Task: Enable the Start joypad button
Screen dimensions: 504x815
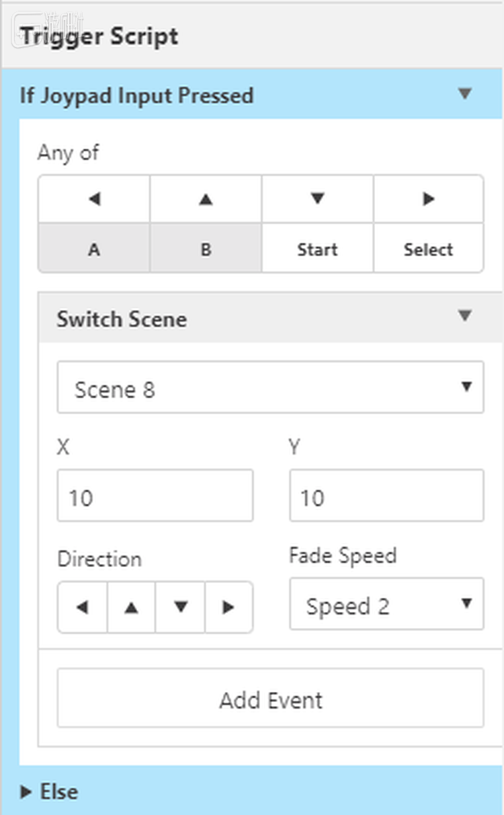Action: coord(317,249)
